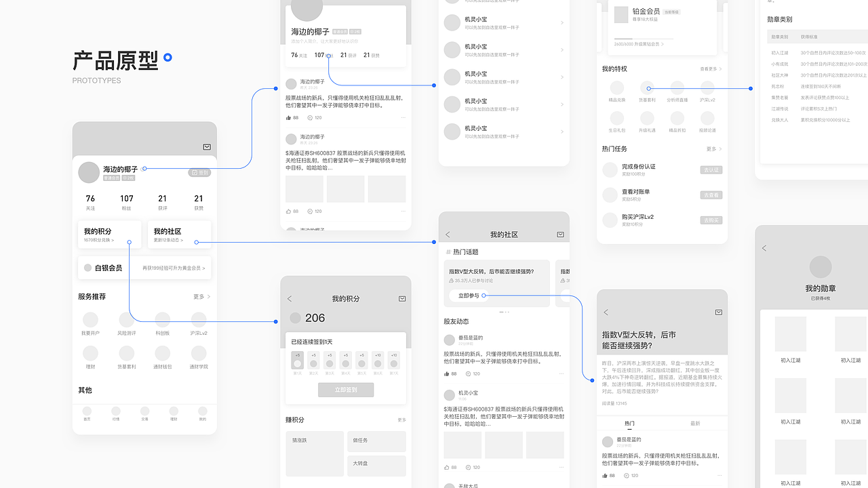The width and height of the screenshot is (868, 488).
Task: Open the back chevron on 我的社区 page
Action: pos(448,234)
